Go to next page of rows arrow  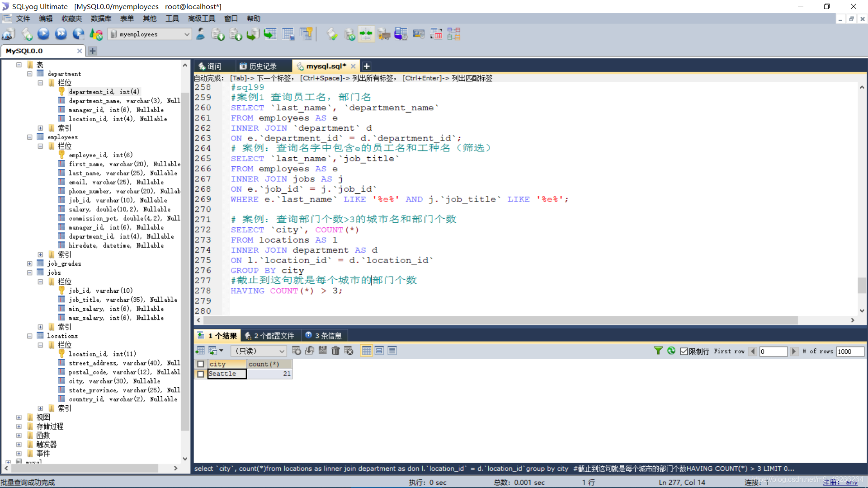[794, 352]
